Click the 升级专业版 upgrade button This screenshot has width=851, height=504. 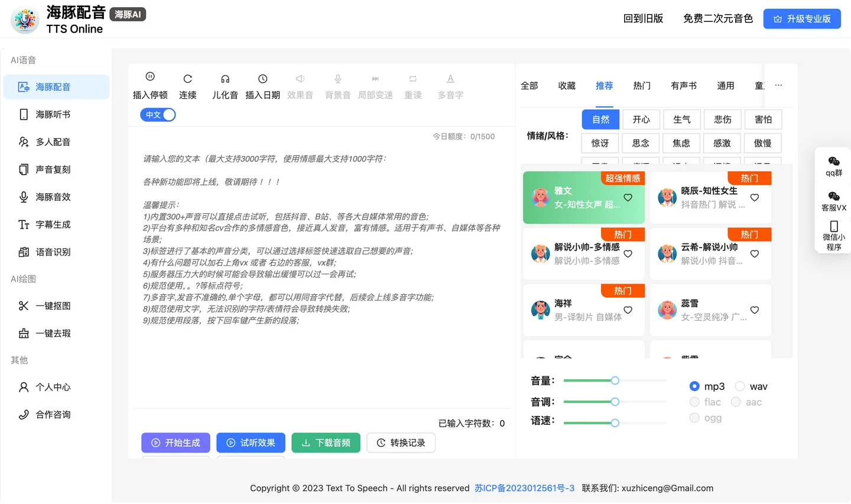tap(802, 19)
